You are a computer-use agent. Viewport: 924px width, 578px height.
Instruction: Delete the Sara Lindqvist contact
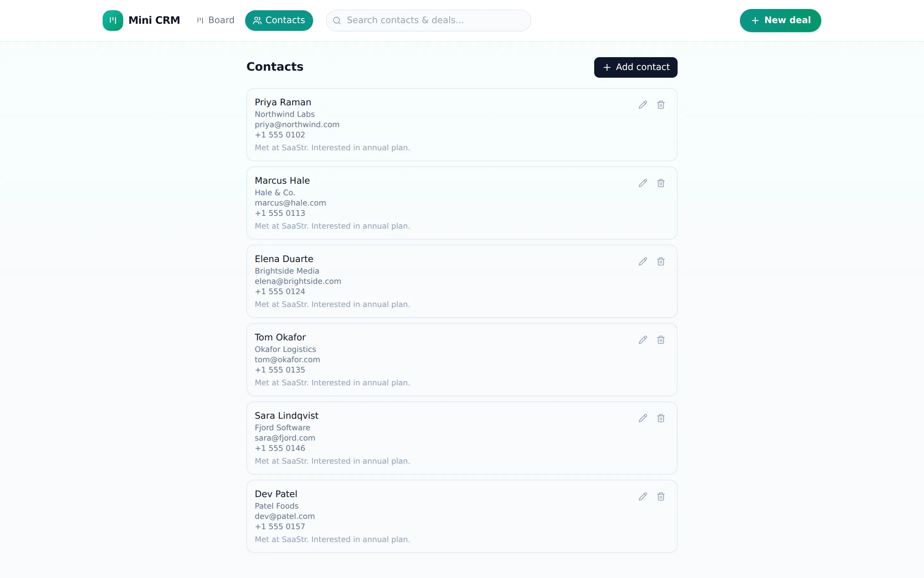coord(661,418)
